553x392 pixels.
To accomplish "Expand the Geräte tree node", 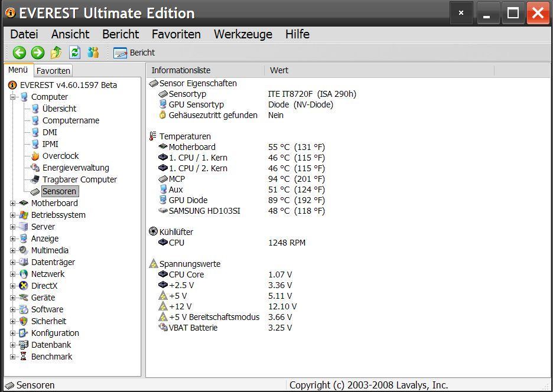I will 12,298.
